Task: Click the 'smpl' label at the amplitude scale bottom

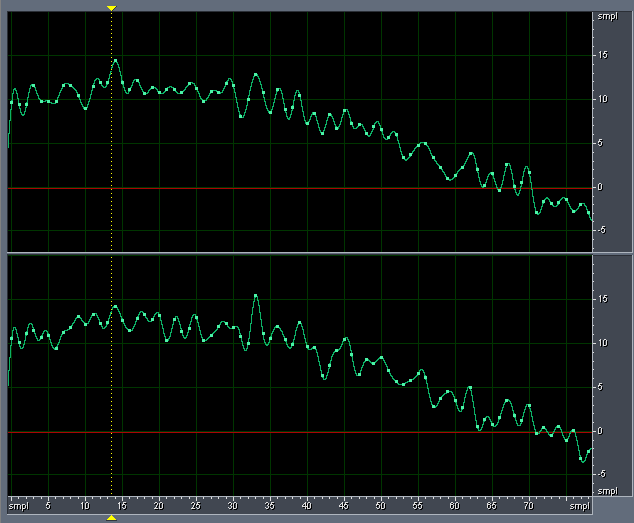Action: point(608,491)
